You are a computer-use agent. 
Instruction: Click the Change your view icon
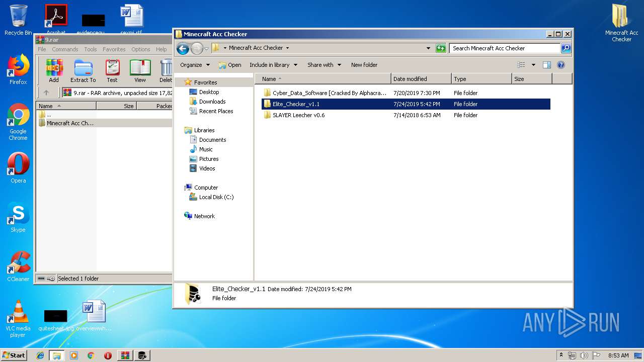click(521, 65)
